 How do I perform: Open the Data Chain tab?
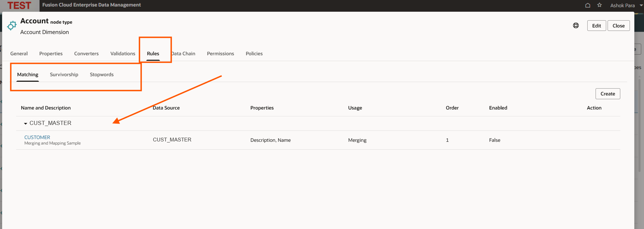click(x=184, y=54)
